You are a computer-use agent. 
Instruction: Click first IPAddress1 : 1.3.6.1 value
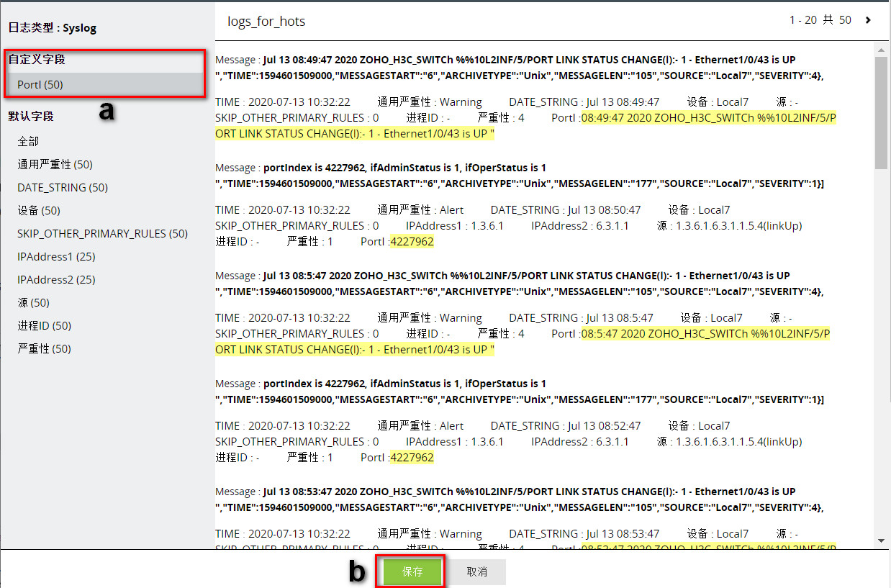[x=455, y=226]
